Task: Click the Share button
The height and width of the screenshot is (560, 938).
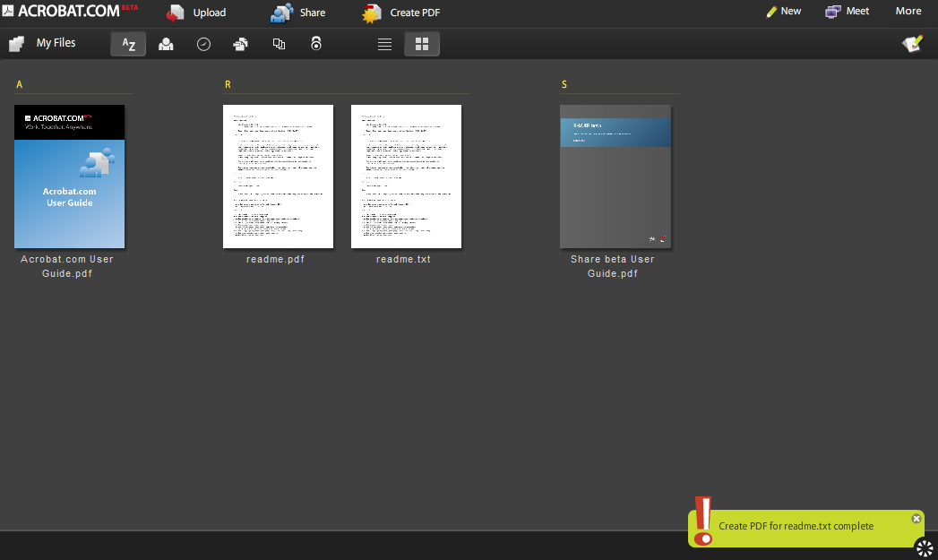Action: (x=297, y=13)
